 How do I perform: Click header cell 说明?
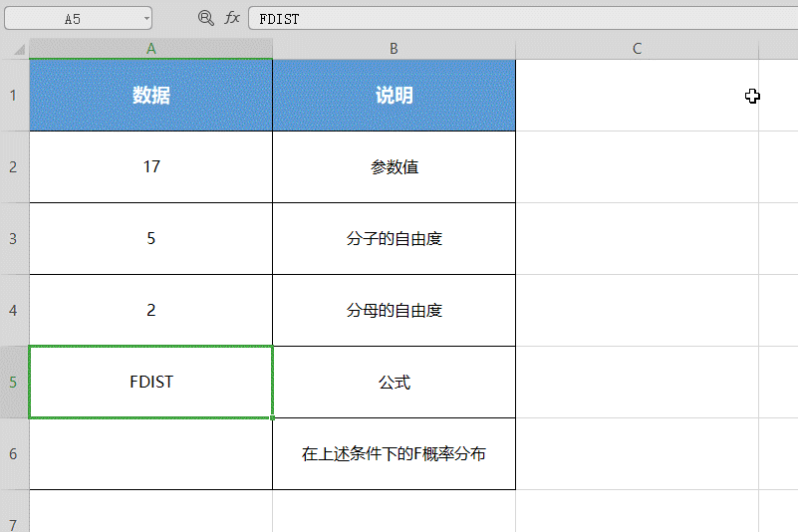394,96
